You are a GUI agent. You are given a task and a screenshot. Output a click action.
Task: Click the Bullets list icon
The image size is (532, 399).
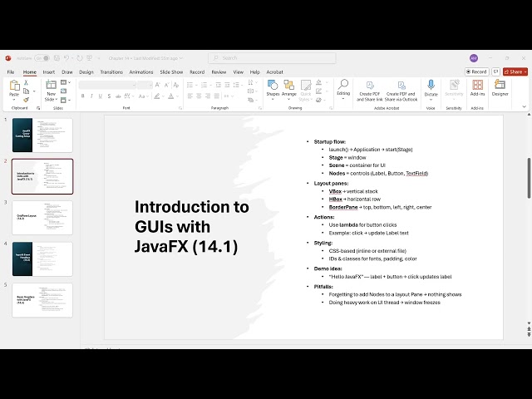point(190,85)
